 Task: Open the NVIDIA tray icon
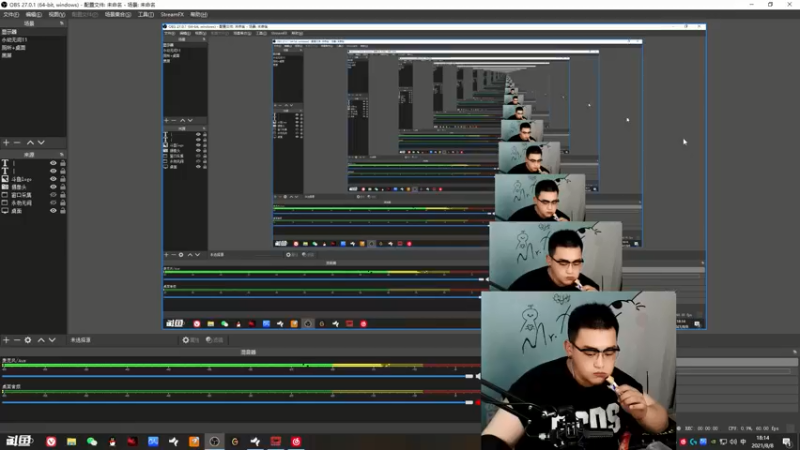tap(713, 442)
